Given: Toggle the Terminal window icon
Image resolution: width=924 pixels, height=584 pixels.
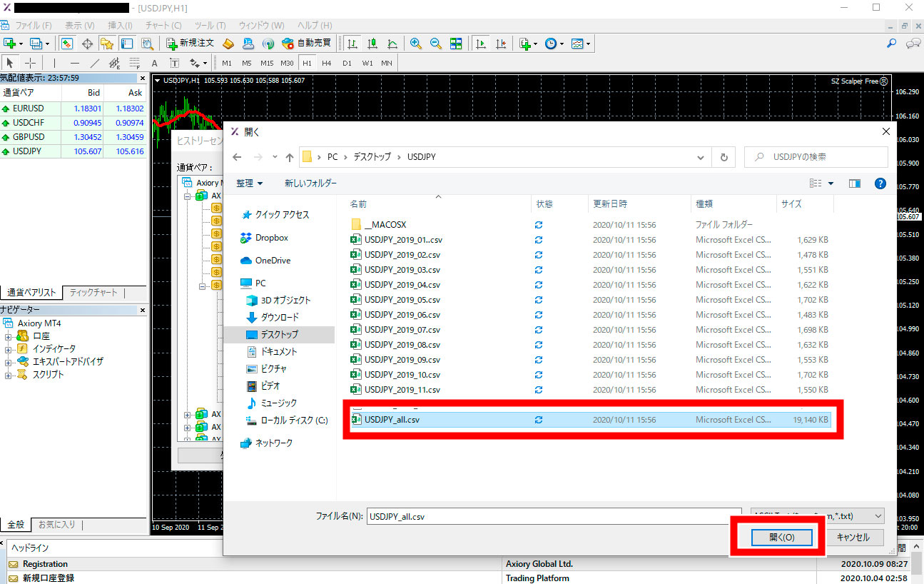Looking at the screenshot, I should [126, 44].
